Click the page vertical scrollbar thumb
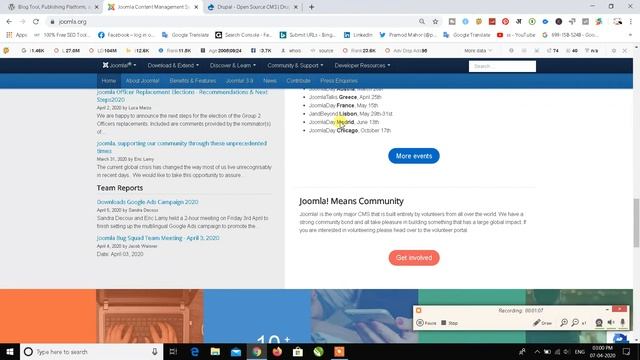Image resolution: width=640 pixels, height=360 pixels. click(636, 223)
